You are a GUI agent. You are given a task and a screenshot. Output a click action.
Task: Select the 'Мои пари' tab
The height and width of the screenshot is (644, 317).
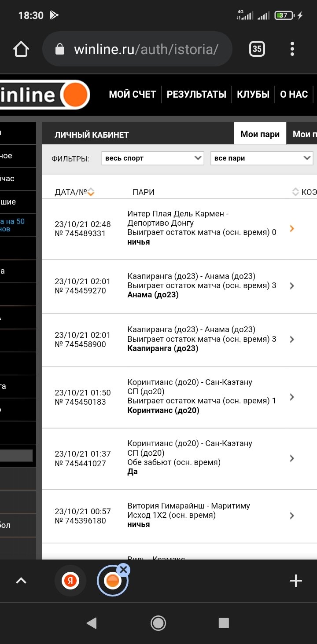pyautogui.click(x=260, y=134)
